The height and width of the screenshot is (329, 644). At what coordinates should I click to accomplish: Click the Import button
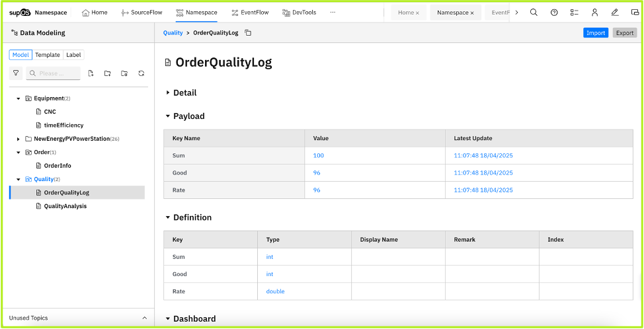(x=596, y=33)
